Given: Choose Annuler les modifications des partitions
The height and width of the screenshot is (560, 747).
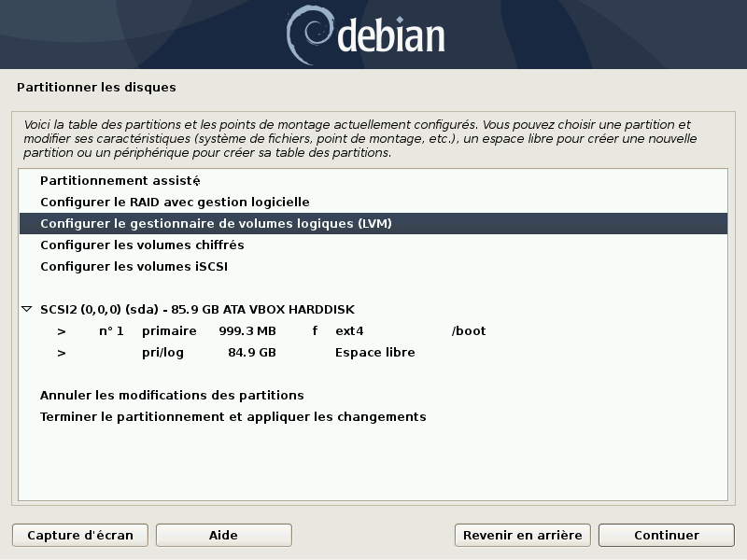Looking at the screenshot, I should (172, 396).
